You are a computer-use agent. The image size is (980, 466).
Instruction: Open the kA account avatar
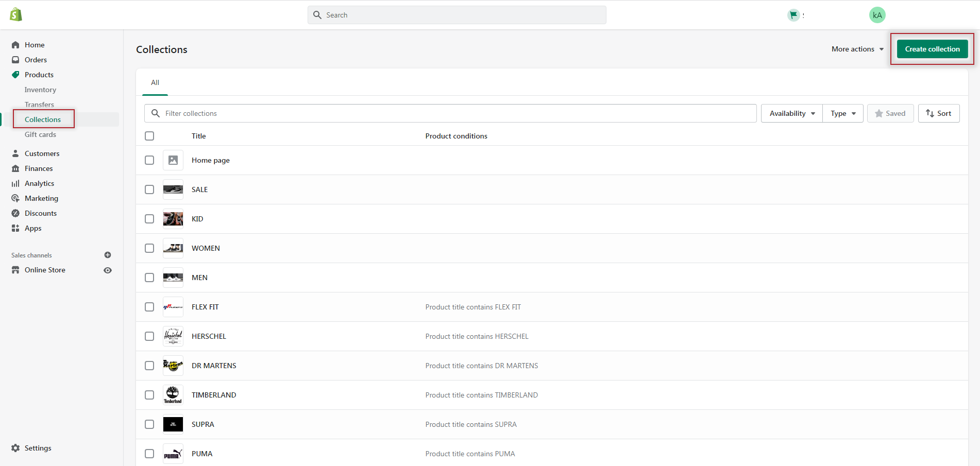(877, 15)
